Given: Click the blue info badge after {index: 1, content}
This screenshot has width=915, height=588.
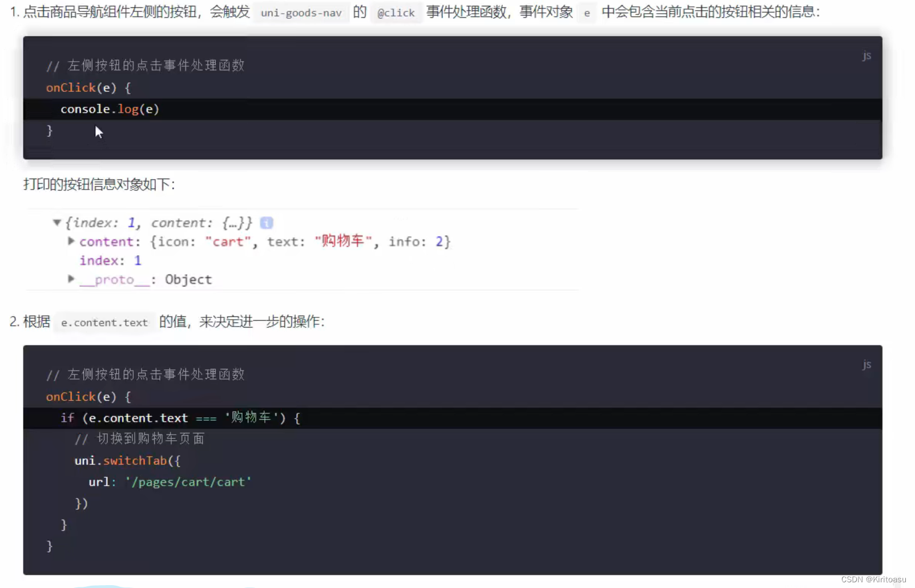Looking at the screenshot, I should [267, 223].
